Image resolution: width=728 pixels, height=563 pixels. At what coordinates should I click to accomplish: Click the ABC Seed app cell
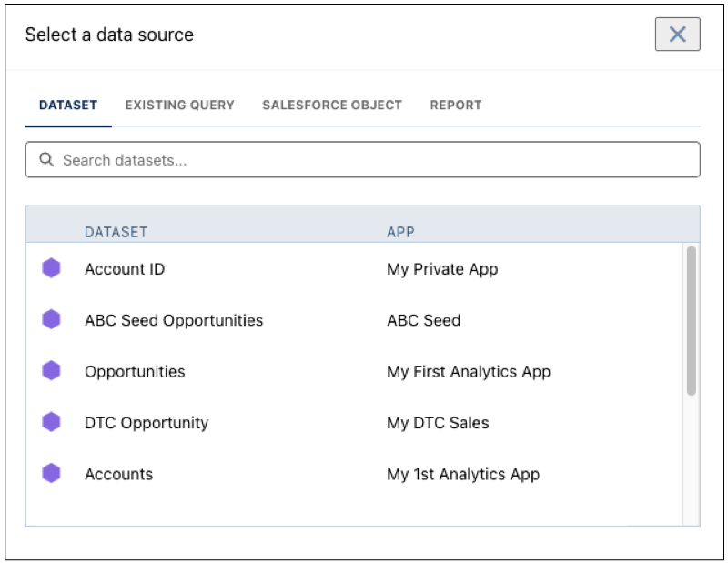(x=423, y=320)
